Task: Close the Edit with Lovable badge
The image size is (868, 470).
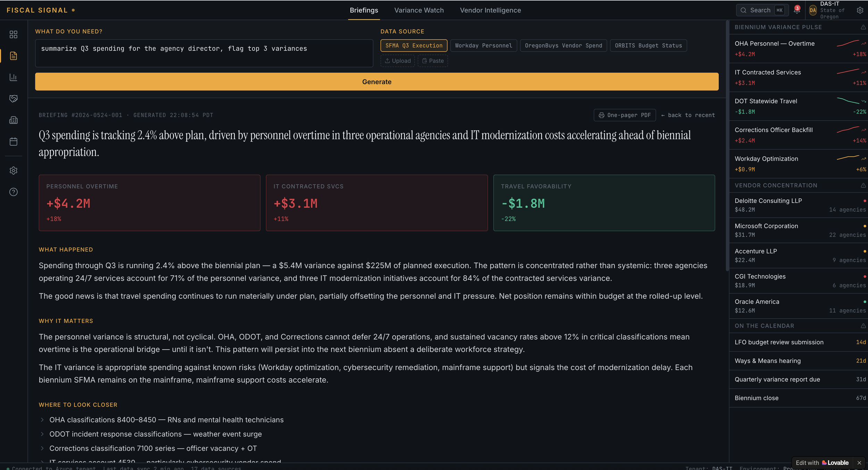Action: [x=859, y=463]
